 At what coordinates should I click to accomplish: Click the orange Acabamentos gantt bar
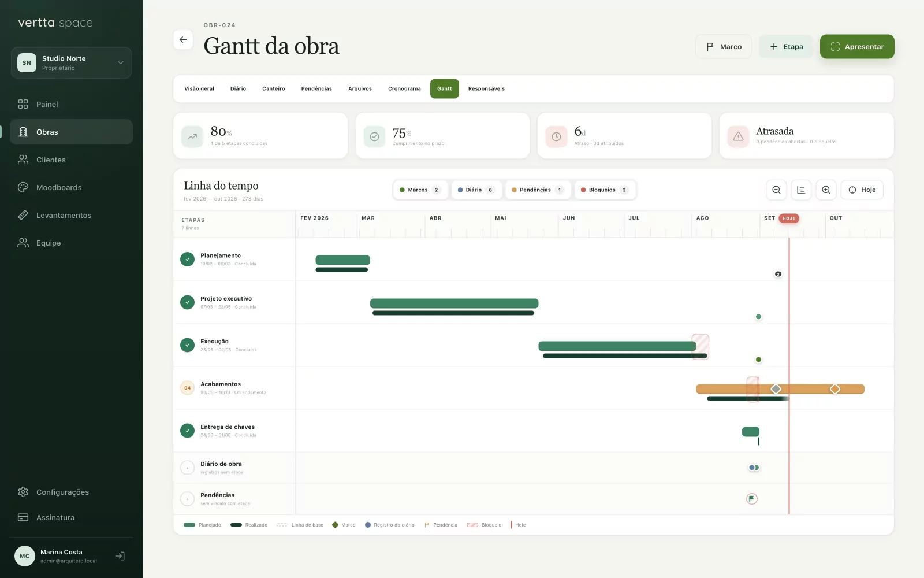point(780,389)
